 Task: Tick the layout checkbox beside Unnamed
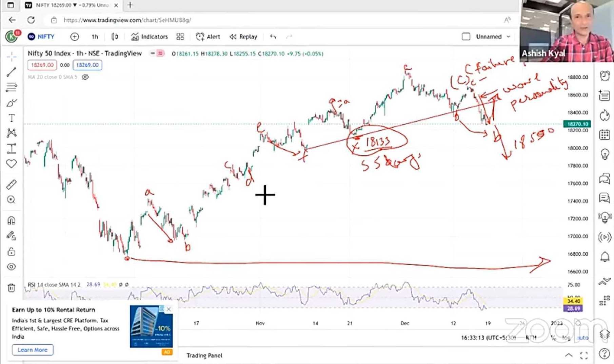pos(466,37)
